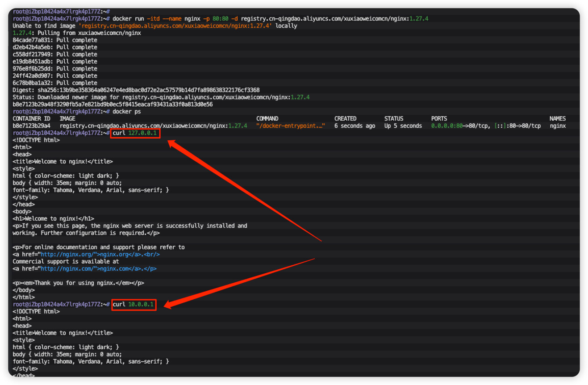Click the first <h1>Welcome to nginx!</h1> line
588x385 pixels.
click(x=53, y=219)
